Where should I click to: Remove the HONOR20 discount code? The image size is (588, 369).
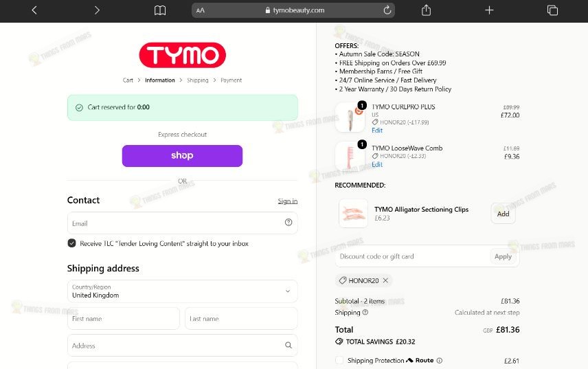pyautogui.click(x=385, y=280)
